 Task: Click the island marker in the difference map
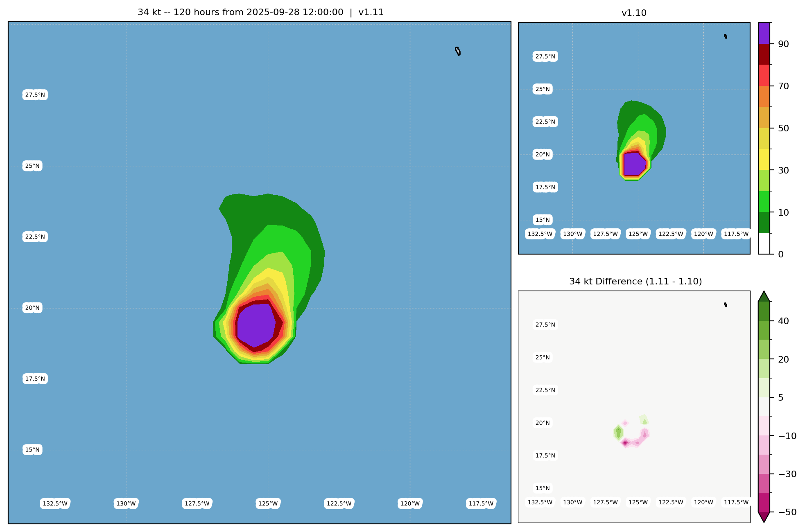[726, 305]
